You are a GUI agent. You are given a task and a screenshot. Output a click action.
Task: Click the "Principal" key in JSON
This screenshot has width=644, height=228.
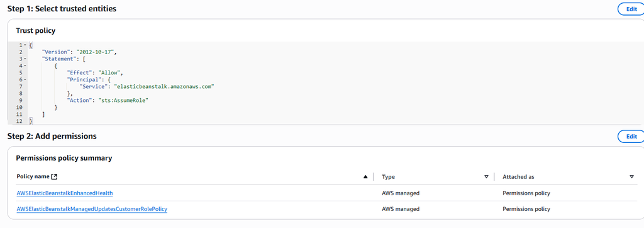pyautogui.click(x=84, y=80)
